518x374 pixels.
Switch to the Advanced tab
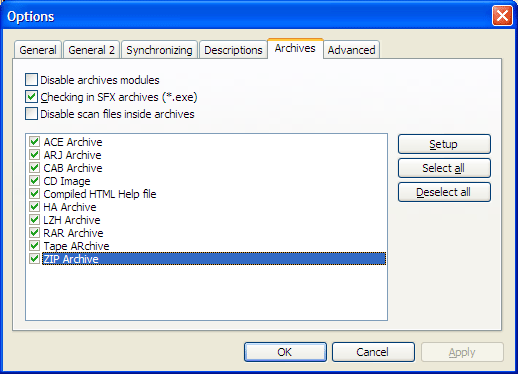(x=351, y=50)
